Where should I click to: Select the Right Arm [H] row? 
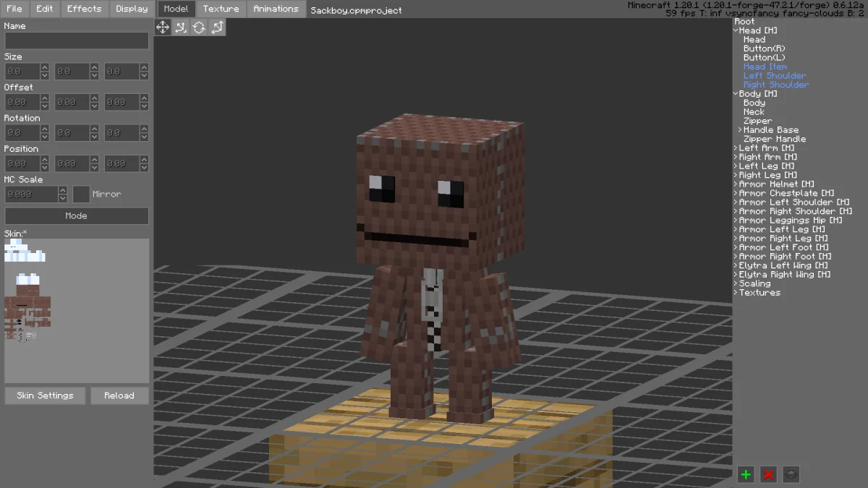768,157
